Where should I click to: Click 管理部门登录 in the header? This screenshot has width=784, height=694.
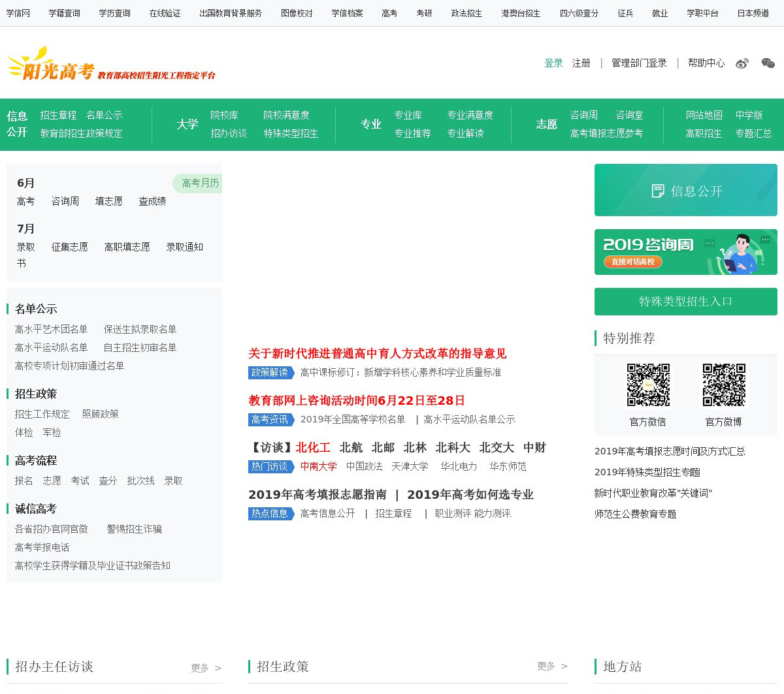coord(639,63)
